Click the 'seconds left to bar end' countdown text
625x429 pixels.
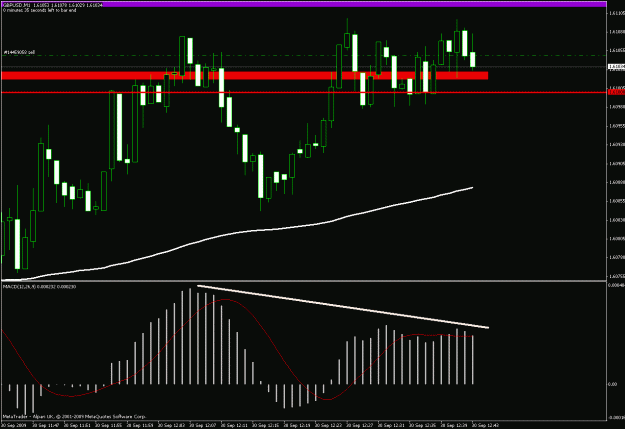pyautogui.click(x=39, y=10)
